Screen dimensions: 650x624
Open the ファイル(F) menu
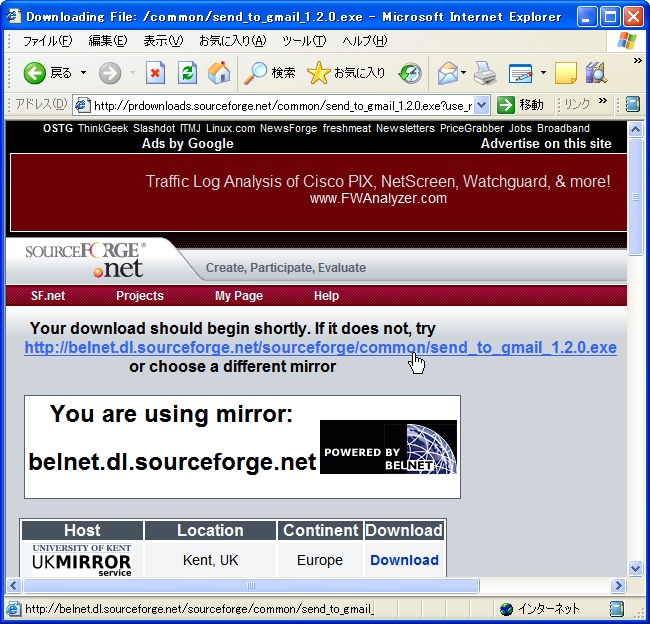[47, 41]
